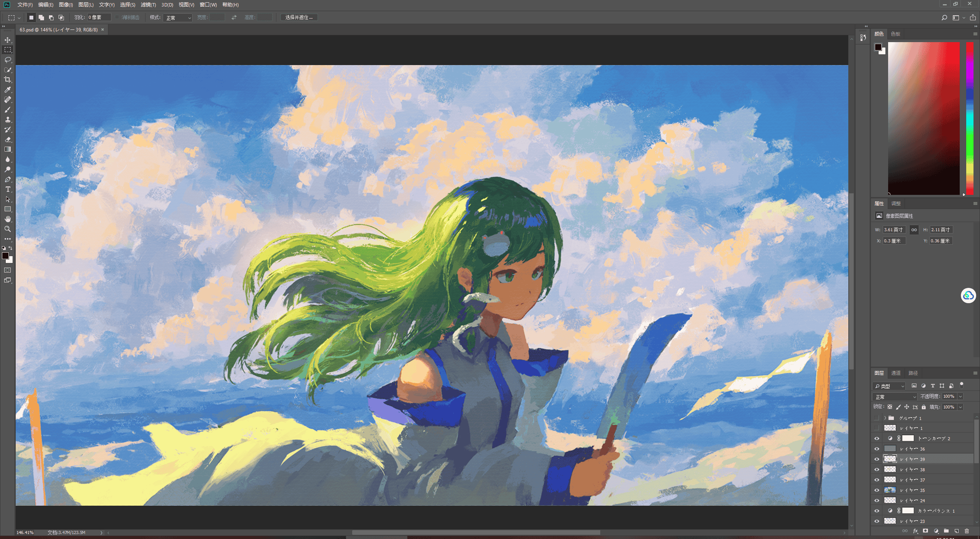The image size is (980, 539).
Task: Open the 滤镜(T) menu
Action: 148,5
